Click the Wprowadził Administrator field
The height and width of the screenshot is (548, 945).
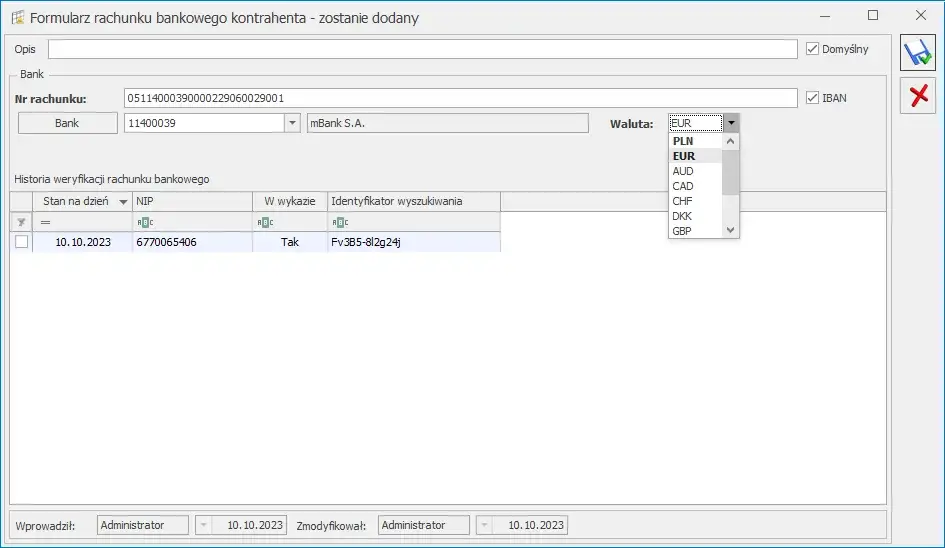click(143, 525)
